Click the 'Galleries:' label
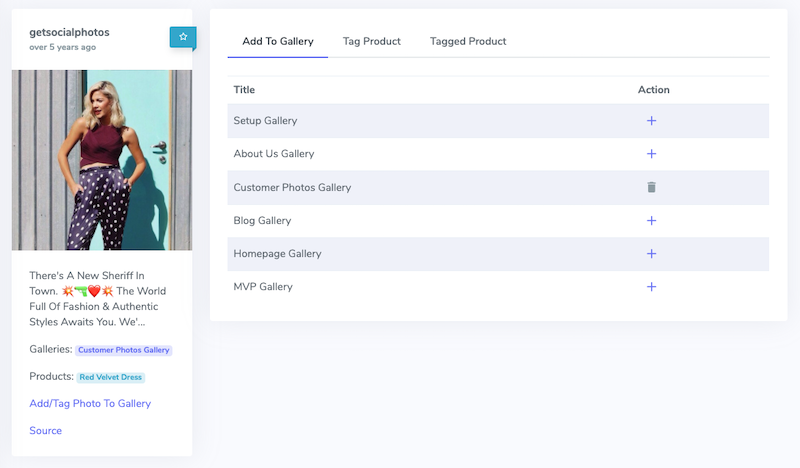 51,349
